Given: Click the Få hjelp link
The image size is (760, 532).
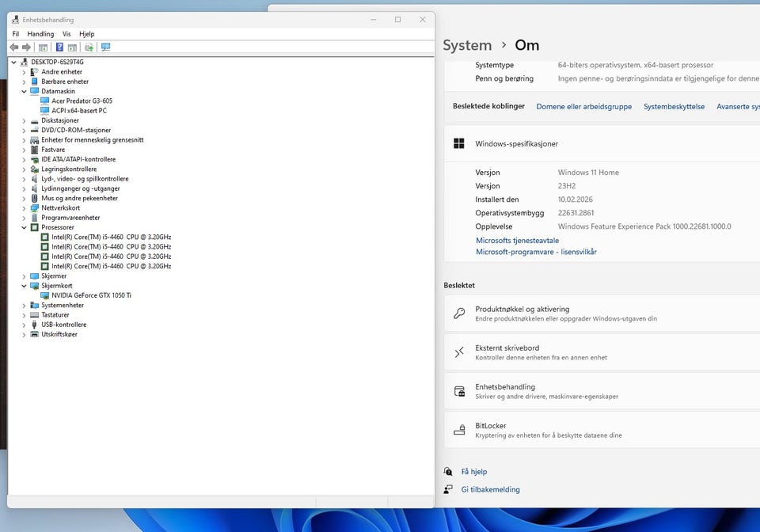Looking at the screenshot, I should [474, 472].
